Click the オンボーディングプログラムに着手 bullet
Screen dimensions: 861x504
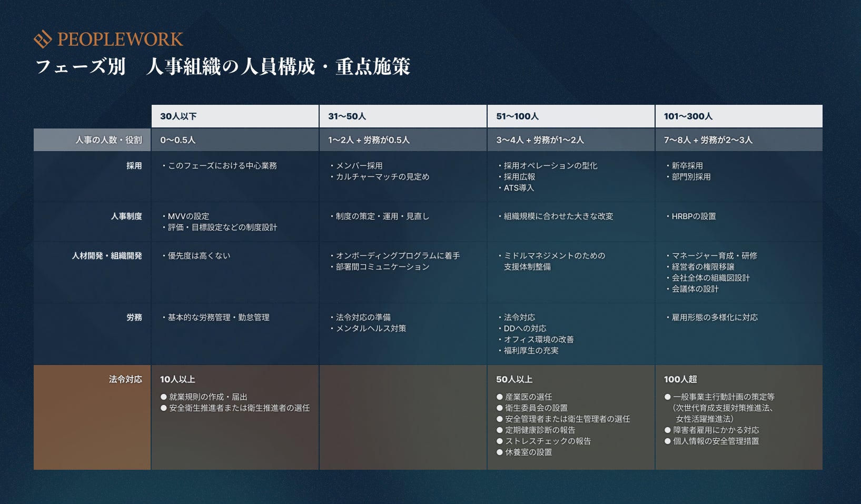pyautogui.click(x=394, y=256)
